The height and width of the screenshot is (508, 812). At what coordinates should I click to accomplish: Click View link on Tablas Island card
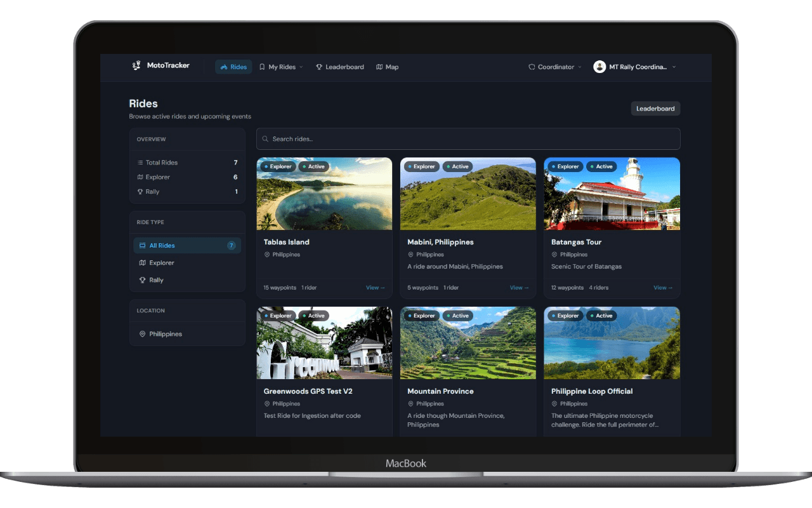tap(375, 288)
